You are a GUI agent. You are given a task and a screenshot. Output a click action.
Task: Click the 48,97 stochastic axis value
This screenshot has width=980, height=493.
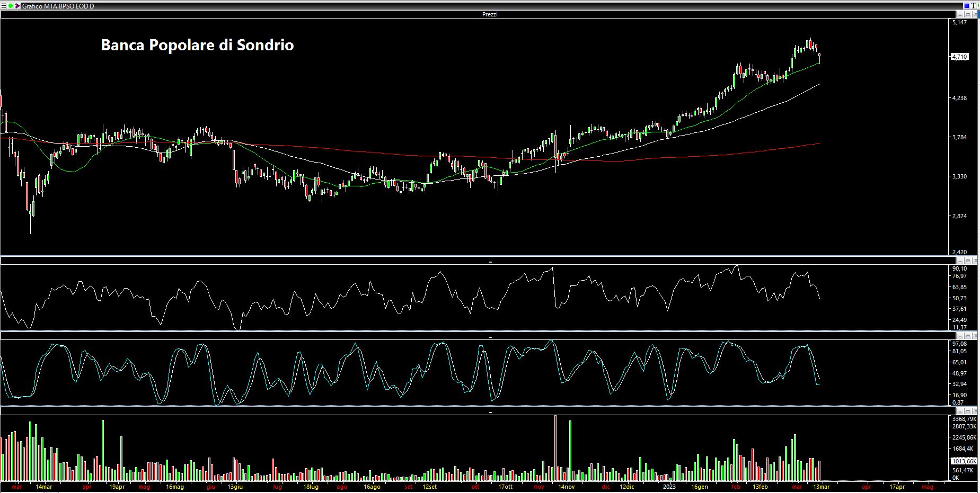click(x=960, y=373)
